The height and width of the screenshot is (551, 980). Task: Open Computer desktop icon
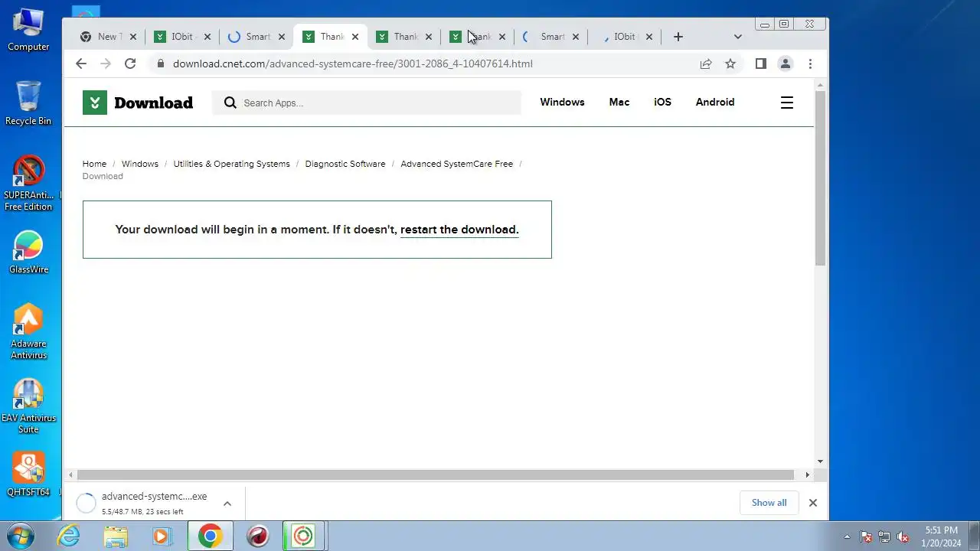click(x=28, y=31)
